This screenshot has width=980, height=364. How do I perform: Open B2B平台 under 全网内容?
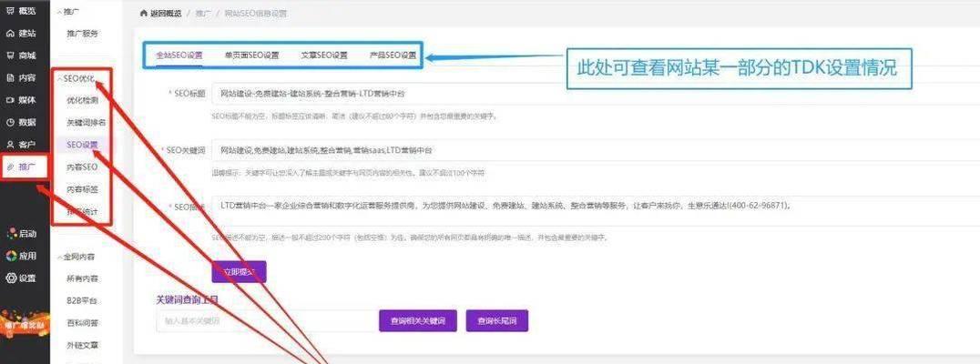point(82,301)
